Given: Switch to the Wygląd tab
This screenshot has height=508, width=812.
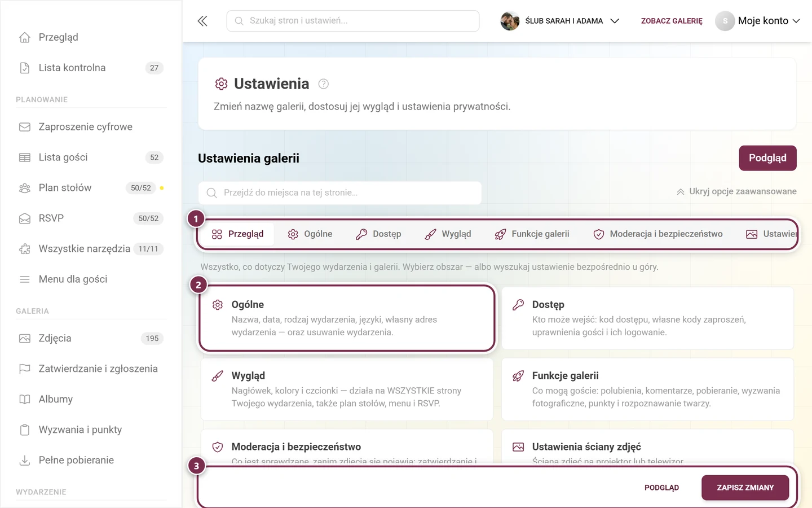Looking at the screenshot, I should tap(448, 234).
